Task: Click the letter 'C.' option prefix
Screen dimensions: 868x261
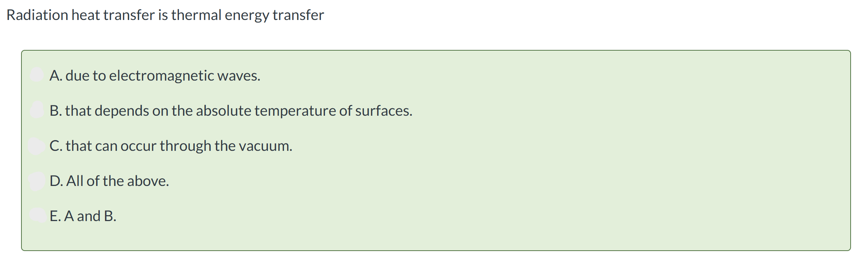Action: pos(55,146)
